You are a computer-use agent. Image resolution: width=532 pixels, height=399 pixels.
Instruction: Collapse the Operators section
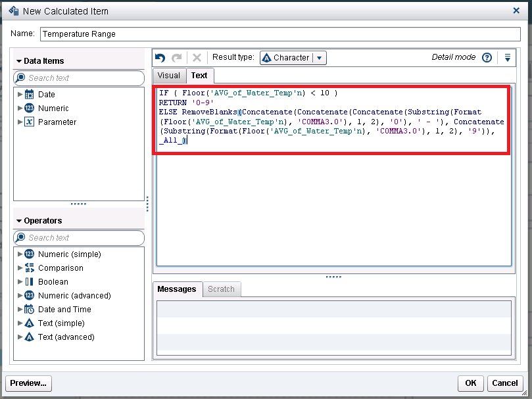click(x=19, y=221)
